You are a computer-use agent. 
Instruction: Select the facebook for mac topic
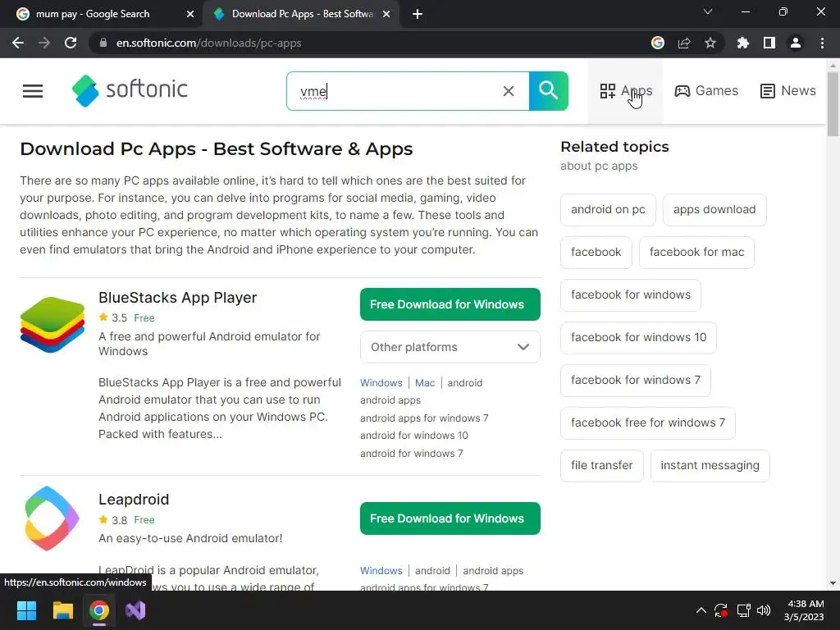coord(697,253)
